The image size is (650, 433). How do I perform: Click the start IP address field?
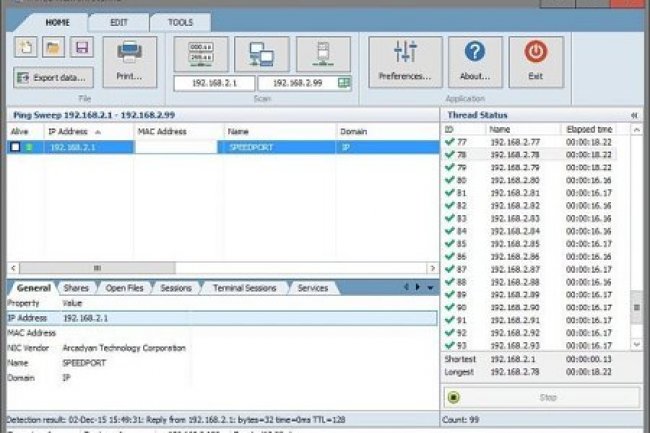[x=214, y=83]
